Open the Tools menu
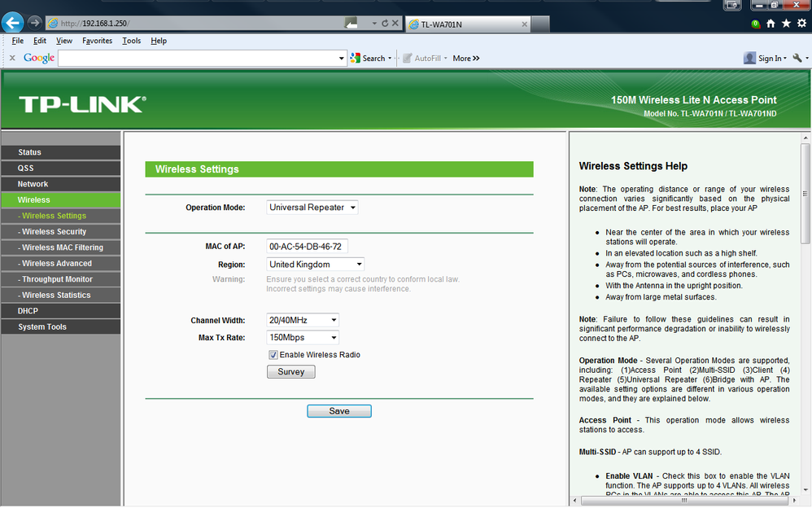This screenshot has height=508, width=812. click(x=132, y=41)
